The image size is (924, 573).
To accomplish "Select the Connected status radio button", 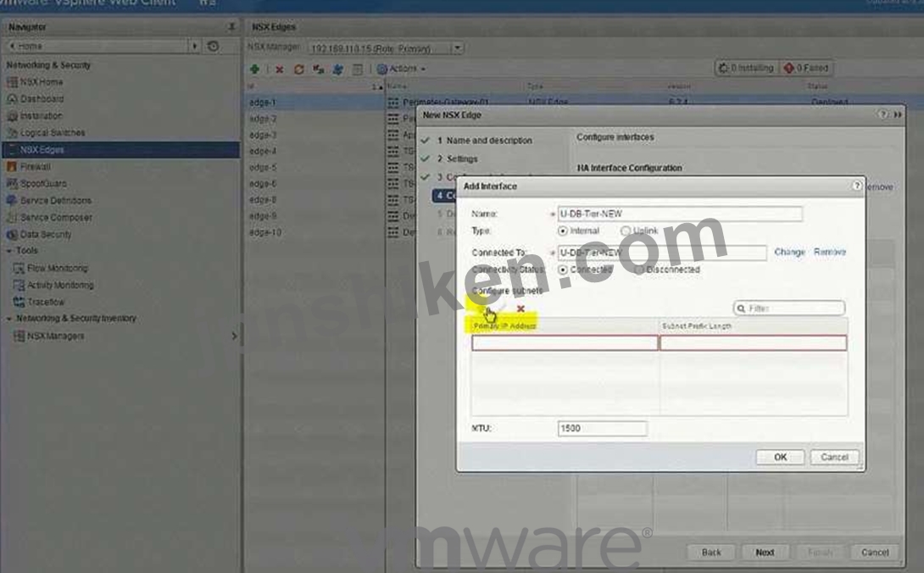I will (x=563, y=270).
